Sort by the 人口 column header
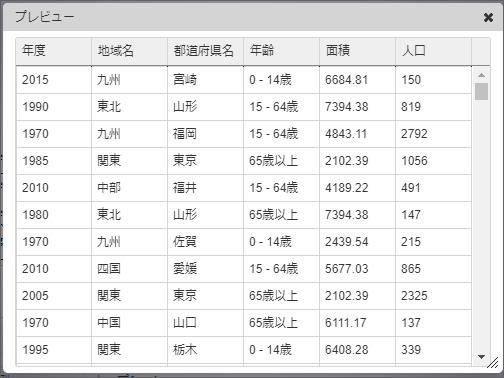The height and width of the screenshot is (378, 504). (x=433, y=51)
